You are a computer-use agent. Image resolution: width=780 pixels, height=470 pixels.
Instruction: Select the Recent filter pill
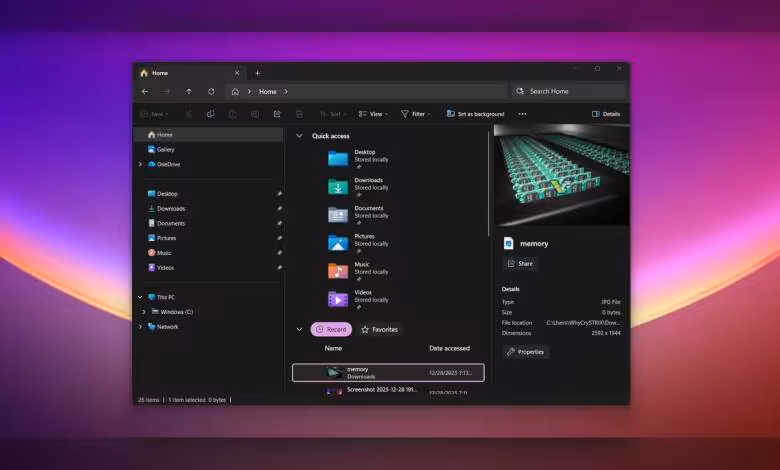click(331, 329)
